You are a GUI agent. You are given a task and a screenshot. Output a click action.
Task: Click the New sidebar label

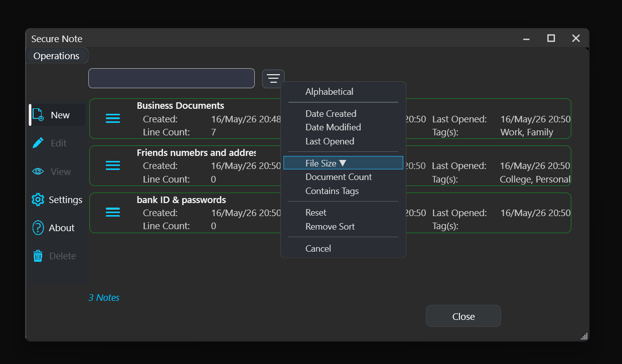click(60, 115)
